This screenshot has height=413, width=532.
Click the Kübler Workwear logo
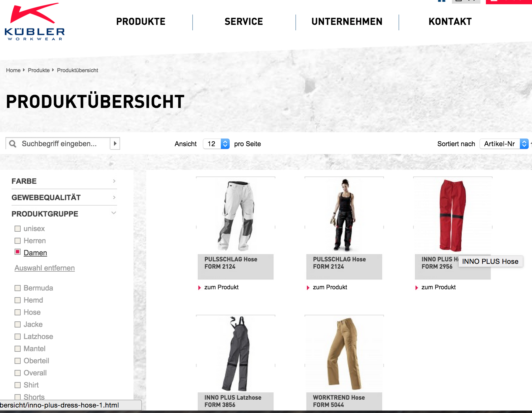coord(35,22)
